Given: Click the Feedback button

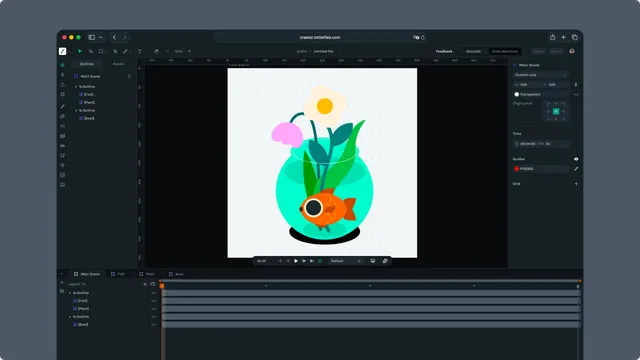Looking at the screenshot, I should pyautogui.click(x=444, y=51).
